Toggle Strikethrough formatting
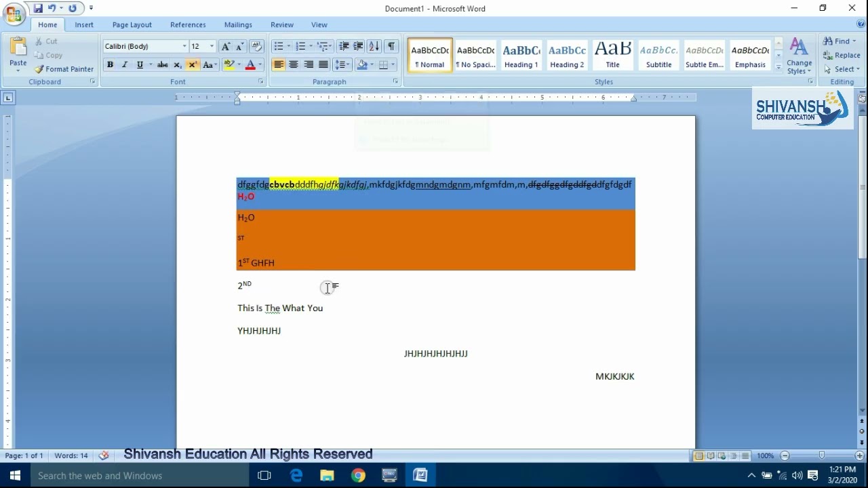 pos(162,65)
